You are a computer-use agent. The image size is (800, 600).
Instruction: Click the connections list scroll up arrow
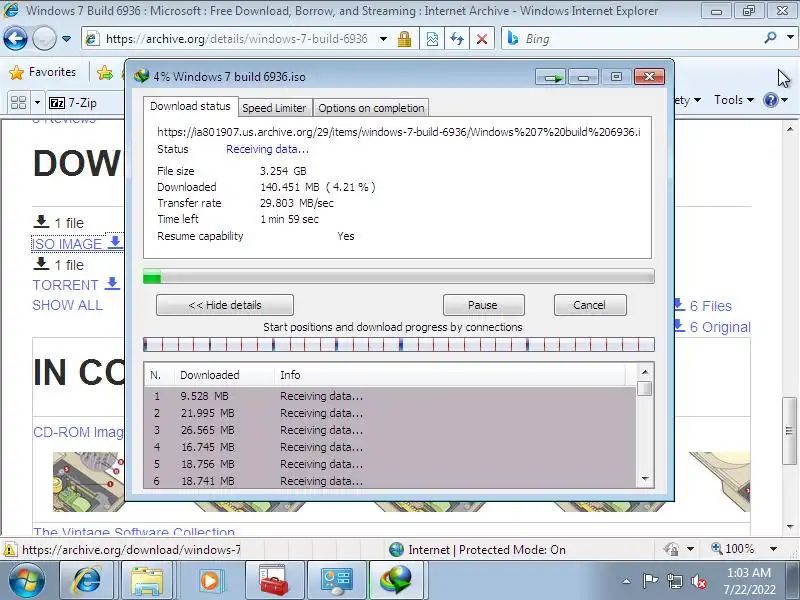(x=645, y=372)
